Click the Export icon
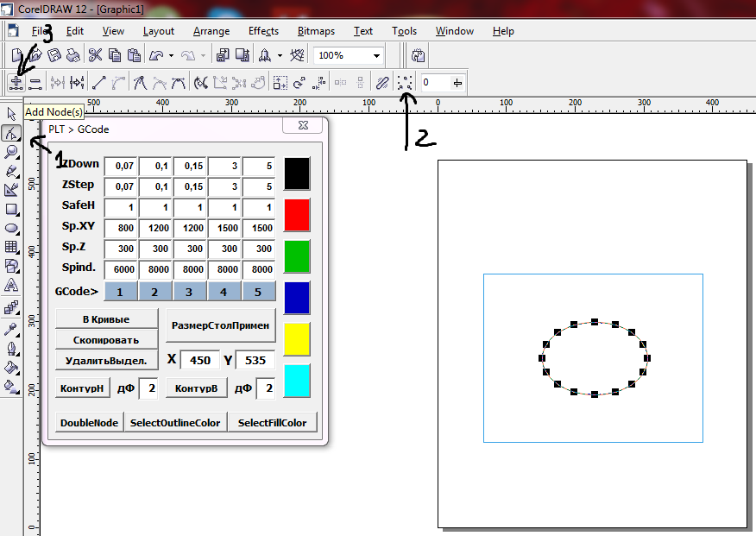 242,55
